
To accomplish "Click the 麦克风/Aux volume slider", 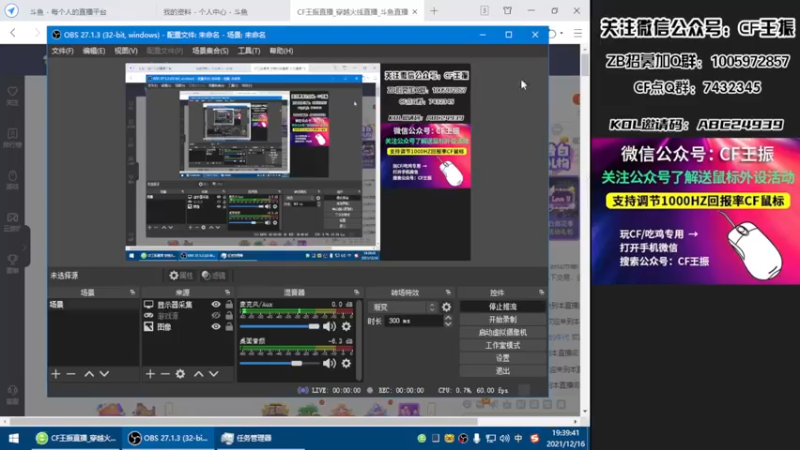I will [280, 327].
